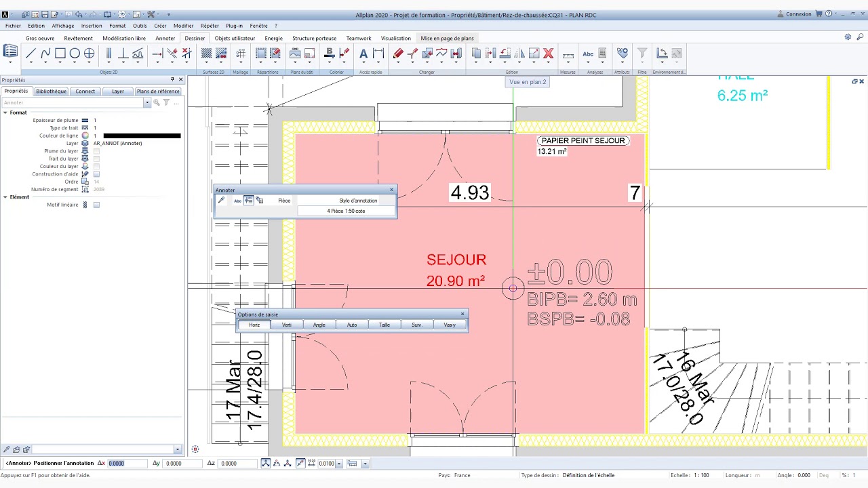
Task: Collapse the Format section
Action: tap(5, 113)
